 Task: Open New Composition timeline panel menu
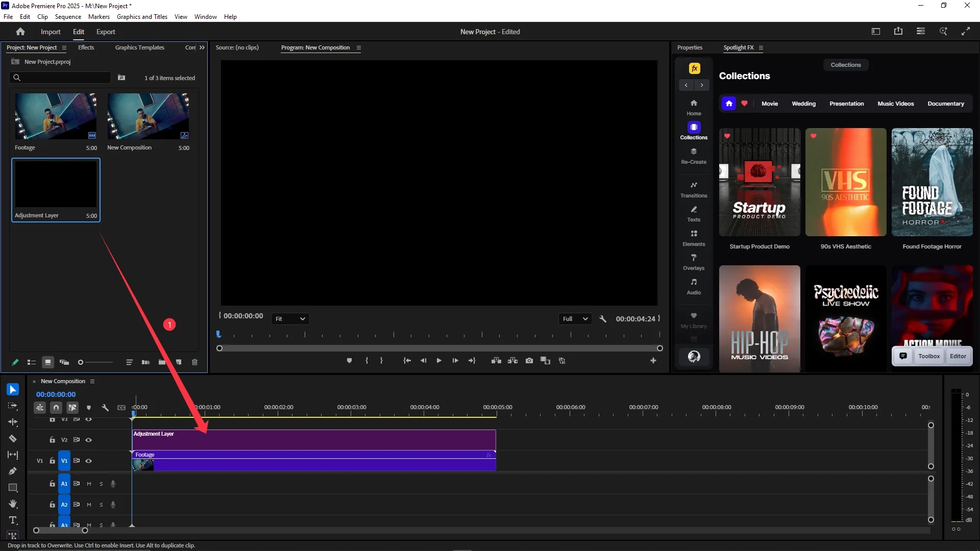92,381
